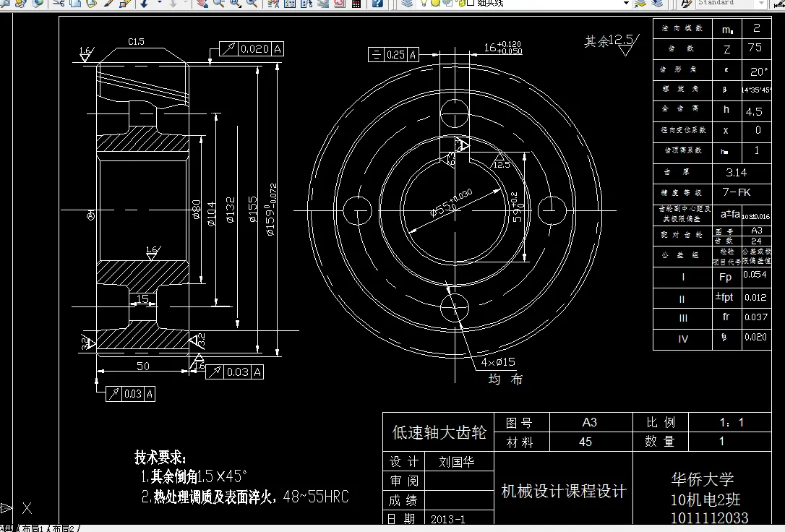Select the Pan Realtime hand tool

(202, 5)
